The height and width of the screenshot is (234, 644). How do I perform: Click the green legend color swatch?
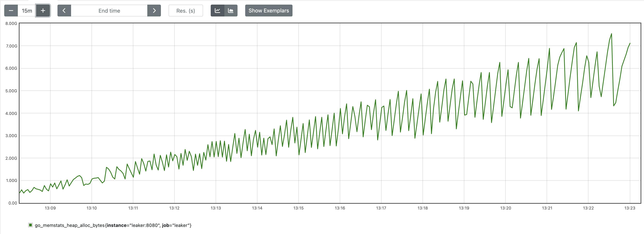point(30,225)
